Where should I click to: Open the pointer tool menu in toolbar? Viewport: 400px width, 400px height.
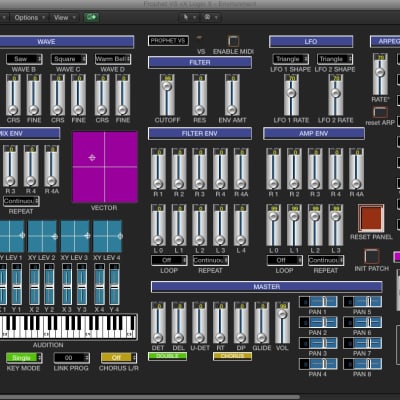tap(189, 17)
